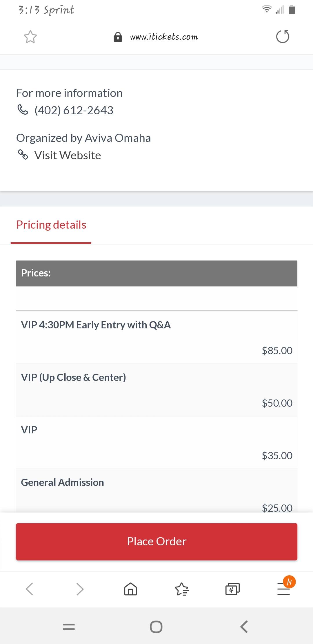
Task: Select the General Admission ticket row
Action: pyautogui.click(x=156, y=490)
